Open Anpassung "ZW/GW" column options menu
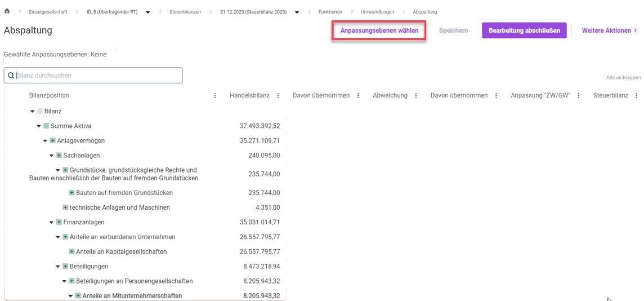 pos(579,96)
